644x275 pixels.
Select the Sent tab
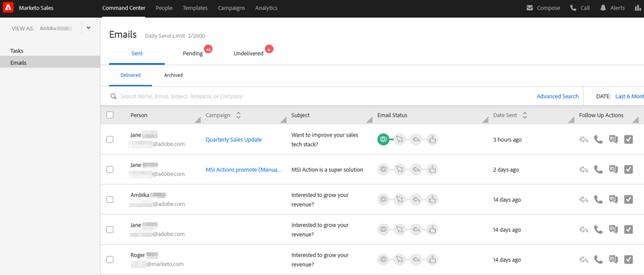coord(137,53)
